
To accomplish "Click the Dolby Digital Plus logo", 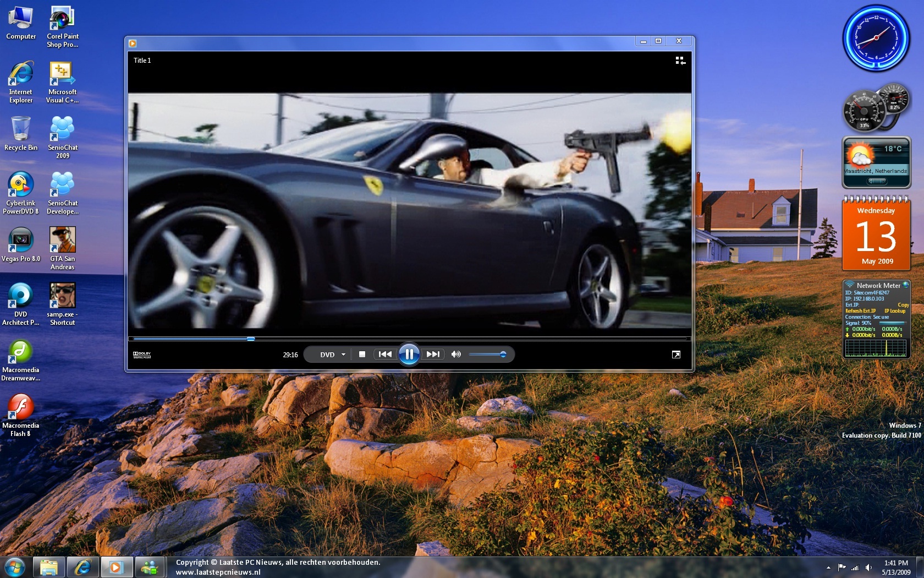I will [x=142, y=355].
